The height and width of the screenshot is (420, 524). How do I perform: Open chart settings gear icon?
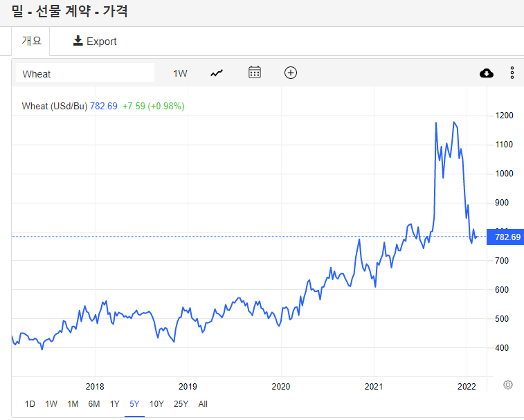(508, 385)
